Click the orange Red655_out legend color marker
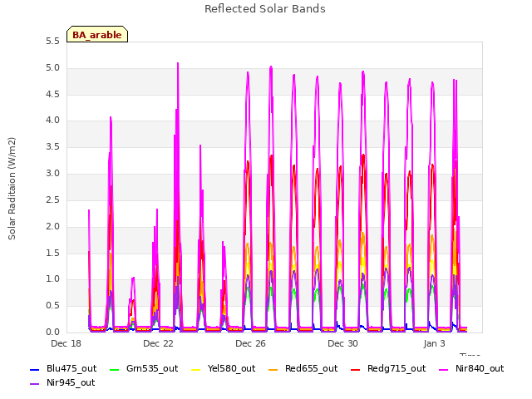This screenshot has width=532, height=399. (273, 369)
